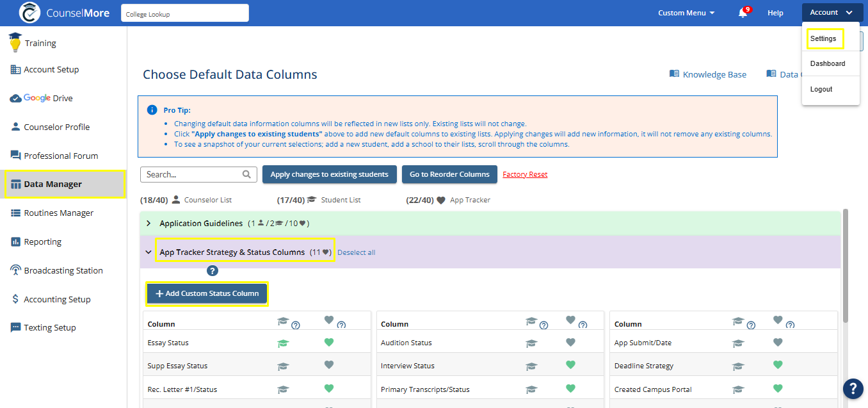
Task: Expand the Application Guidelines section
Action: click(148, 224)
